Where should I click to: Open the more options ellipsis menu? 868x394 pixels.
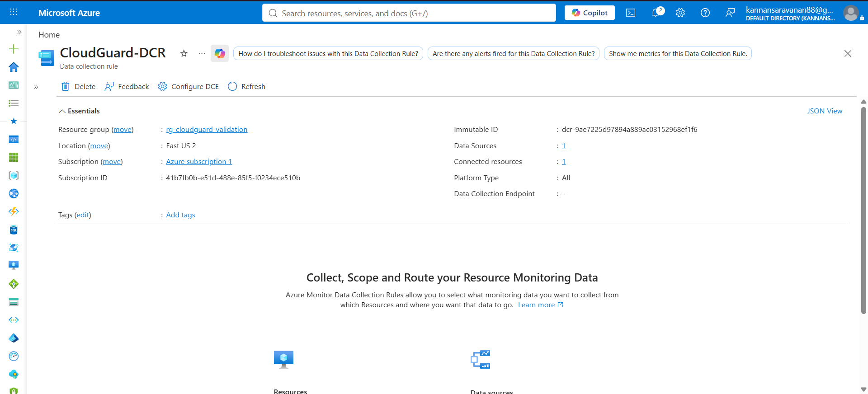coord(202,53)
